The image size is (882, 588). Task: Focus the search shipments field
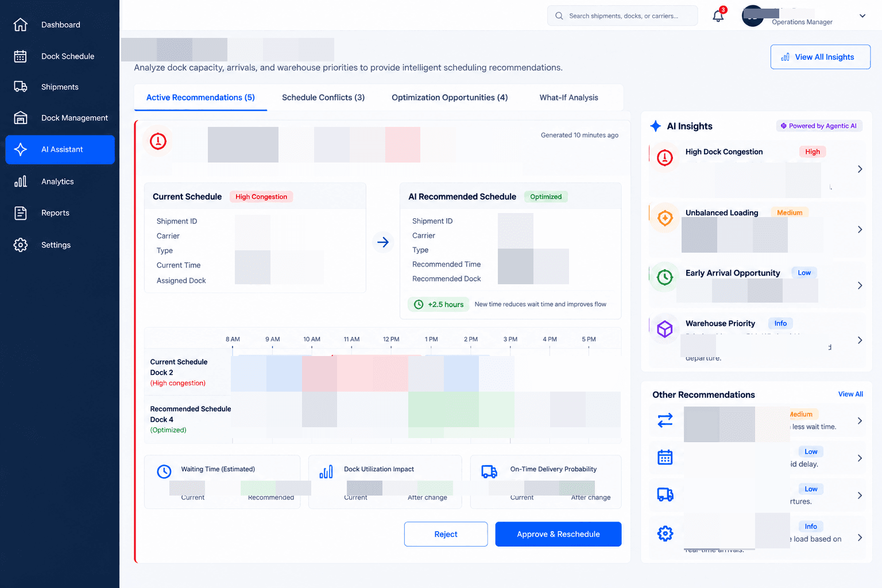622,16
